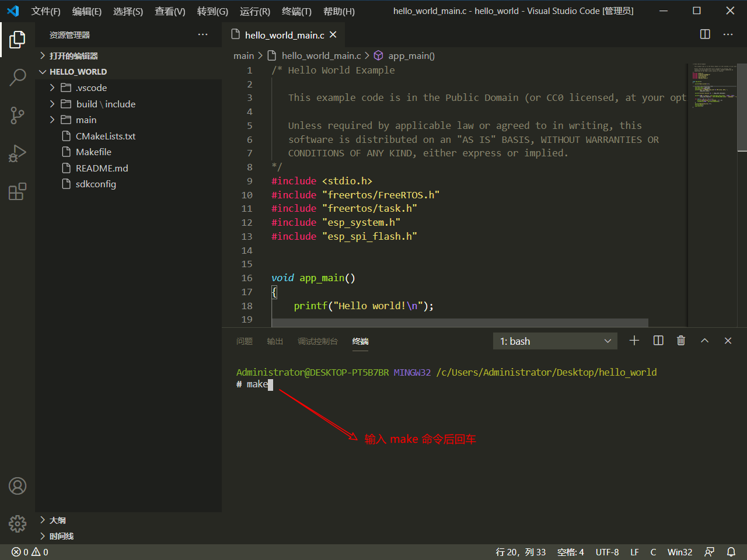Open the 查看(V) menu
This screenshot has height=560, width=747.
pos(170,11)
